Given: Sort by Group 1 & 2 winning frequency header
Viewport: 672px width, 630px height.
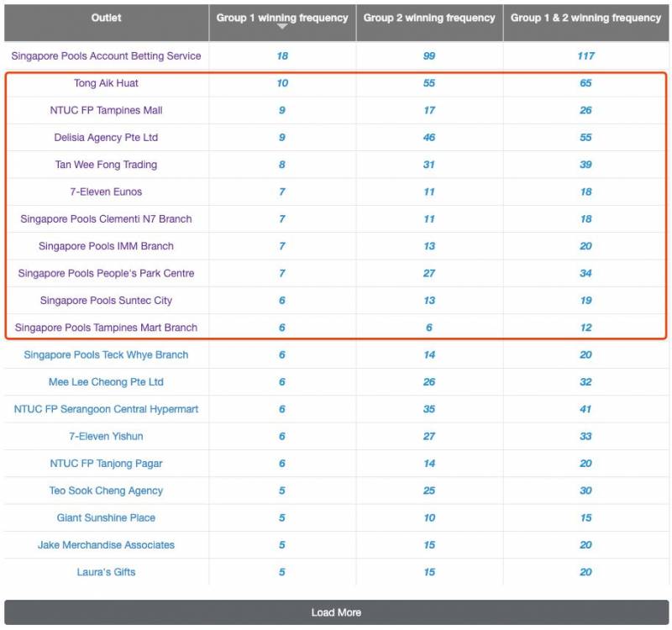Looking at the screenshot, I should [585, 18].
